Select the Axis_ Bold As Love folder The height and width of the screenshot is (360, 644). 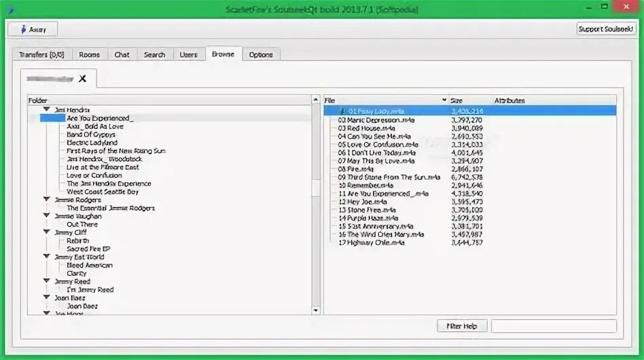point(95,126)
